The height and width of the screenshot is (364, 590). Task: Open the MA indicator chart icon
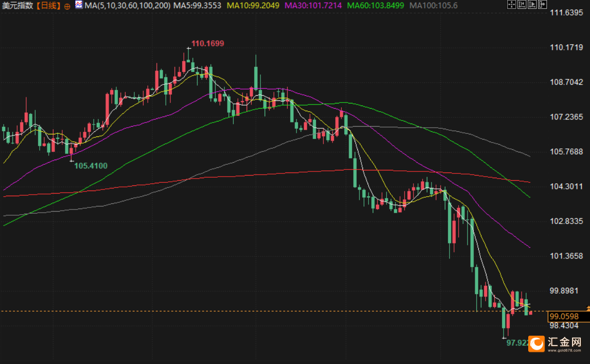79,5
